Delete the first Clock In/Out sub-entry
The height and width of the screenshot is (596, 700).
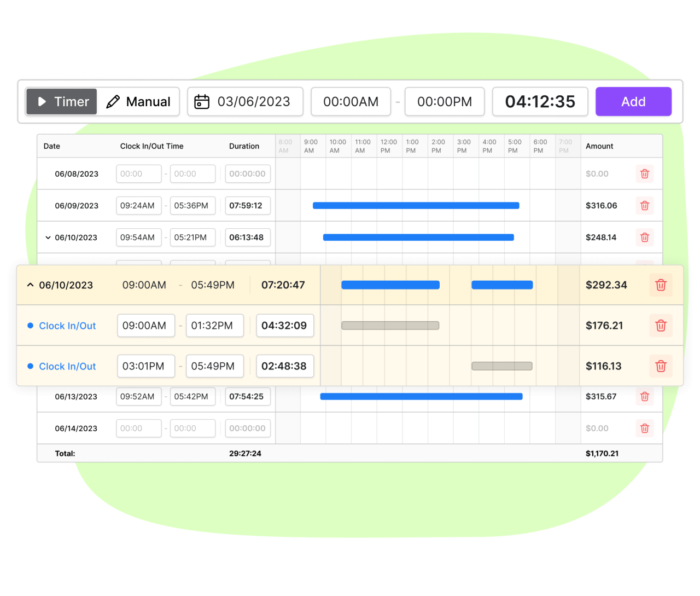pos(661,325)
